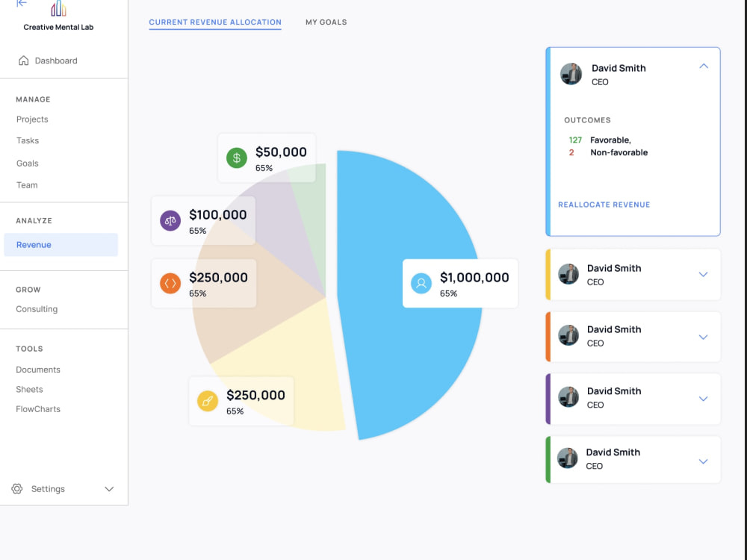Select Revenue under Analyze
747x560 pixels.
[x=61, y=245]
